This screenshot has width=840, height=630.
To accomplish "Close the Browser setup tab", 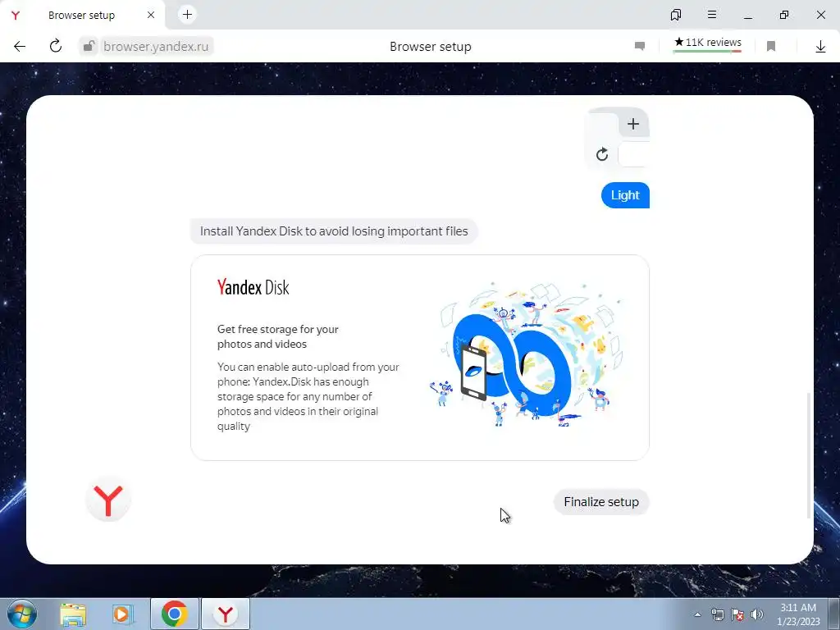I will 151,15.
